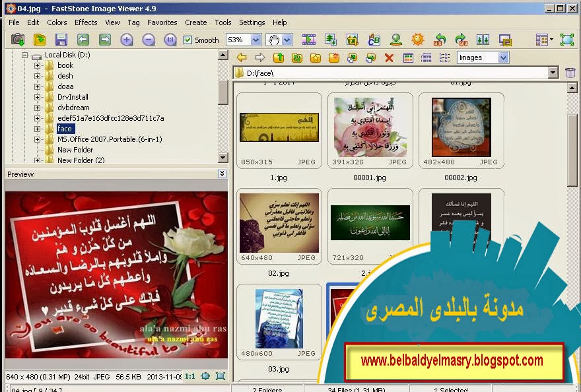Switch to thumbnails view icon
581x392 pixels.
[407, 57]
